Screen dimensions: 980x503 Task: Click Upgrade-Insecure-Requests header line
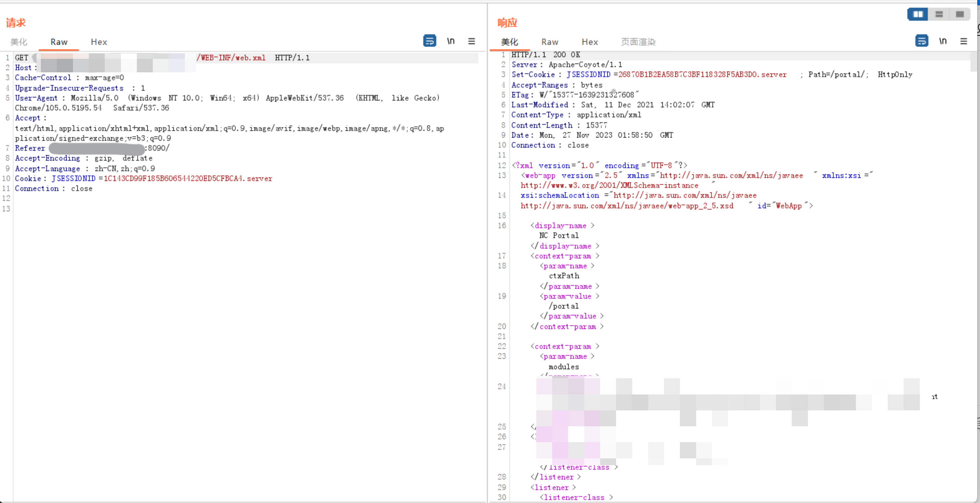point(80,88)
